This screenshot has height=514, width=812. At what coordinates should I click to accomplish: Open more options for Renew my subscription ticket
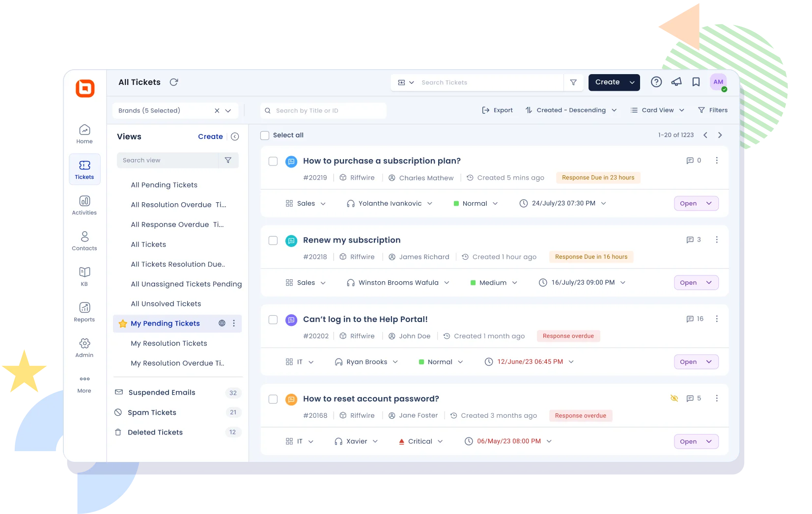pyautogui.click(x=717, y=240)
